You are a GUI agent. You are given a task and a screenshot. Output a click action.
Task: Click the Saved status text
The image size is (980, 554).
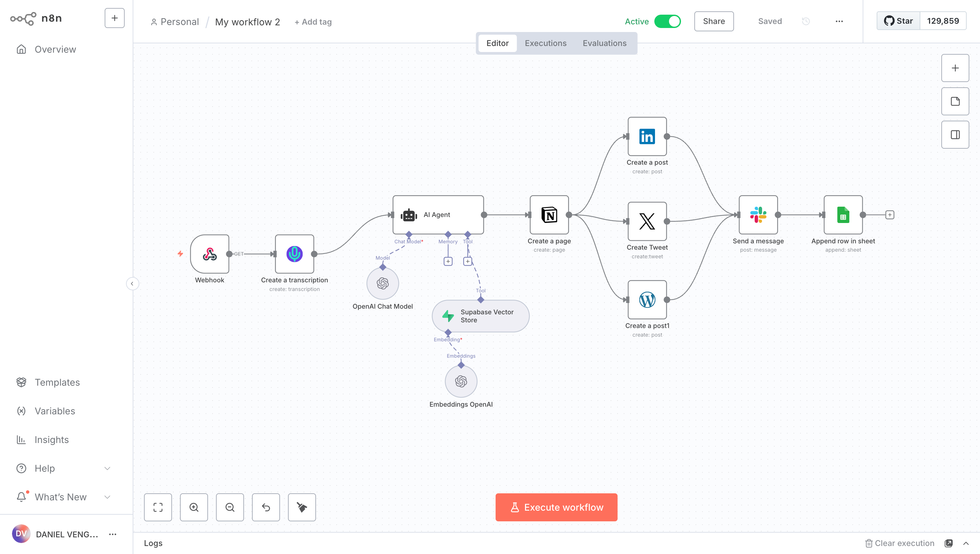770,21
